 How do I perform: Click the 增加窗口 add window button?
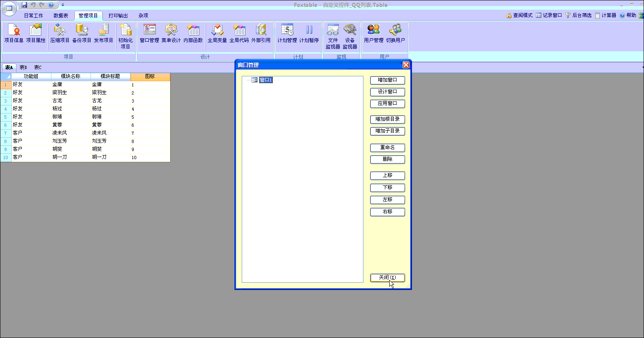387,80
